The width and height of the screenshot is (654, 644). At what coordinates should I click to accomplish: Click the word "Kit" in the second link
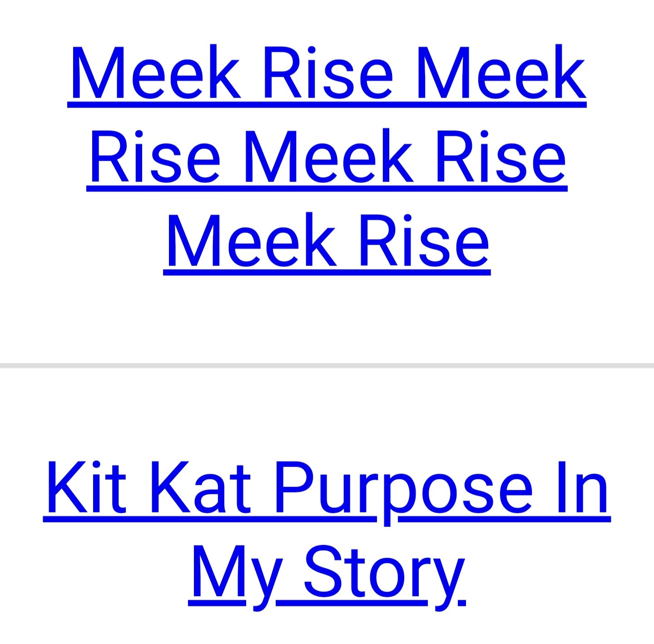(87, 488)
